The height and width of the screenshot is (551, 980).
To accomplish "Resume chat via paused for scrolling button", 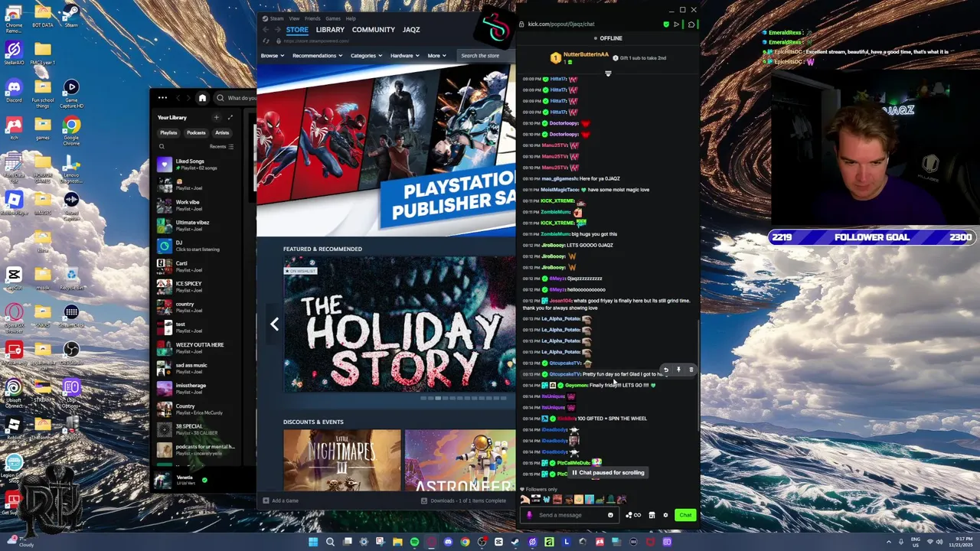I will [609, 473].
